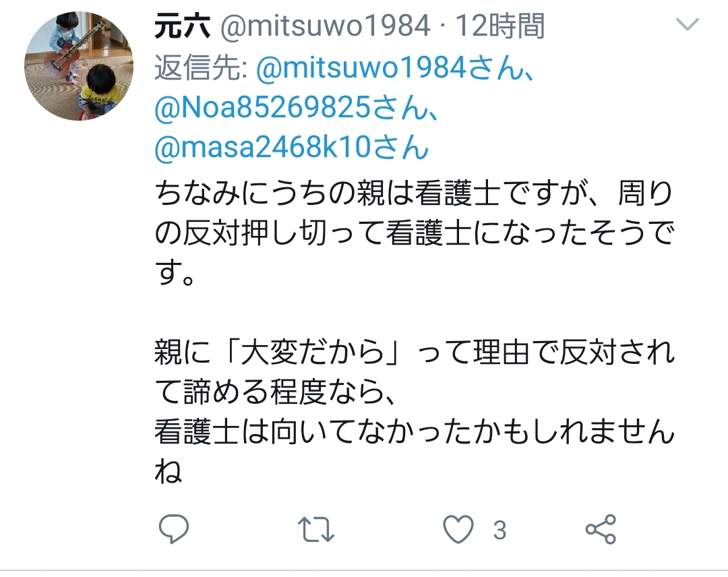
Task: Visit the @Noa85269825さん mention
Action: tap(296, 108)
